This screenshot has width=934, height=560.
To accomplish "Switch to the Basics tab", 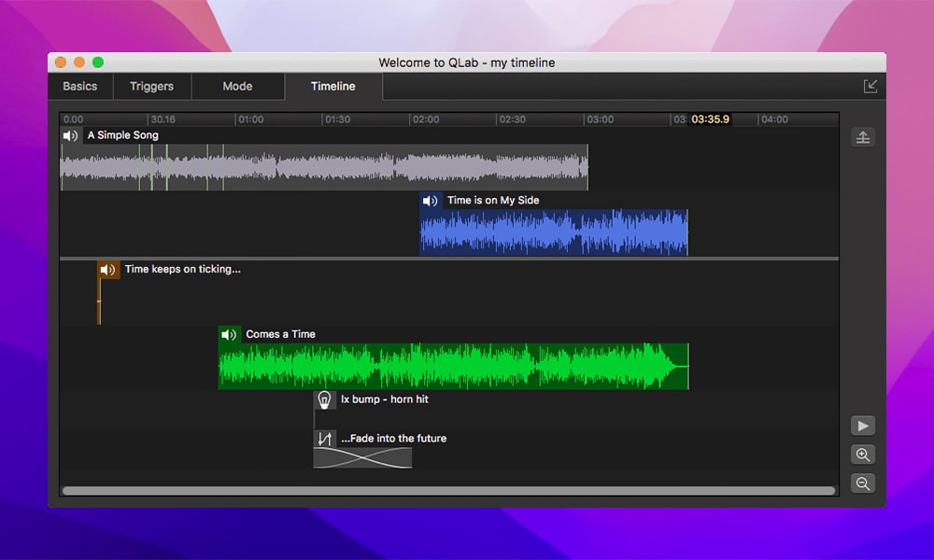I will [79, 86].
